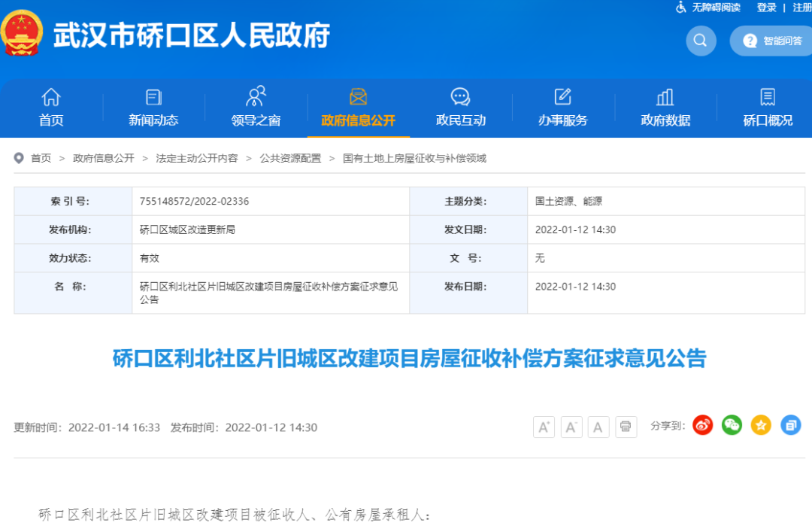Decrease font size with A- icon
812x532 pixels.
click(x=571, y=427)
